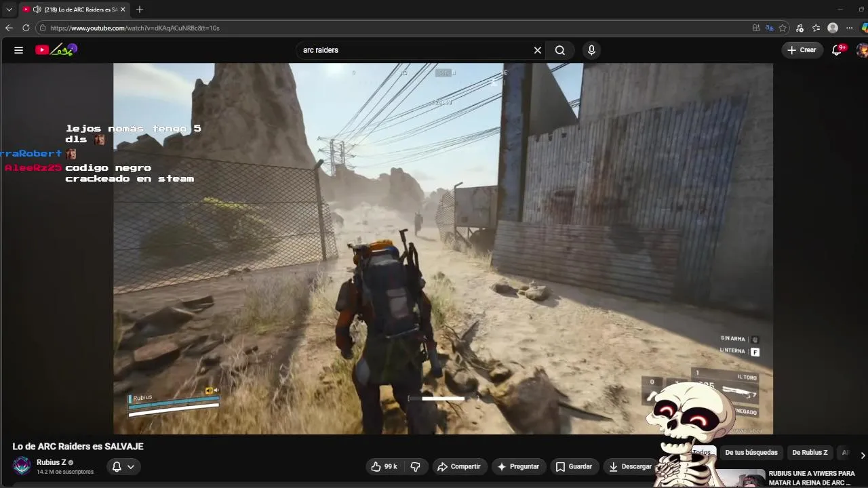Add this page to favorites with the star

tap(783, 28)
